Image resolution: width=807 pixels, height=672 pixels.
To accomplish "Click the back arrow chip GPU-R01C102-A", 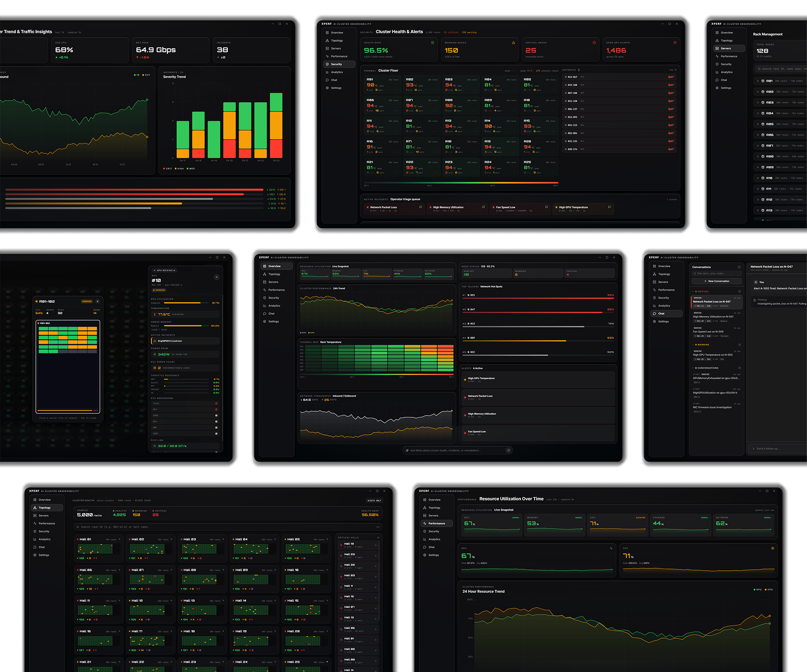I will [164, 270].
